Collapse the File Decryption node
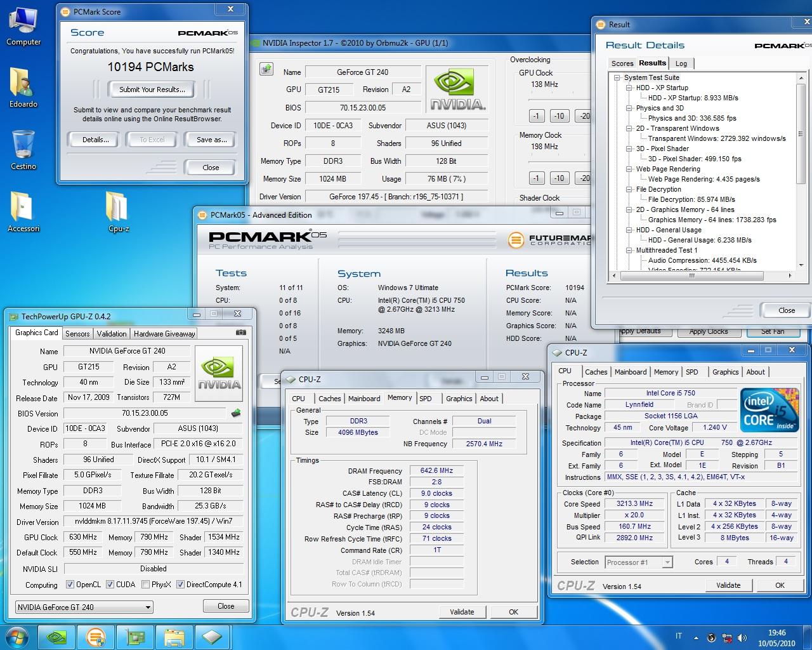The image size is (812, 650). [629, 189]
